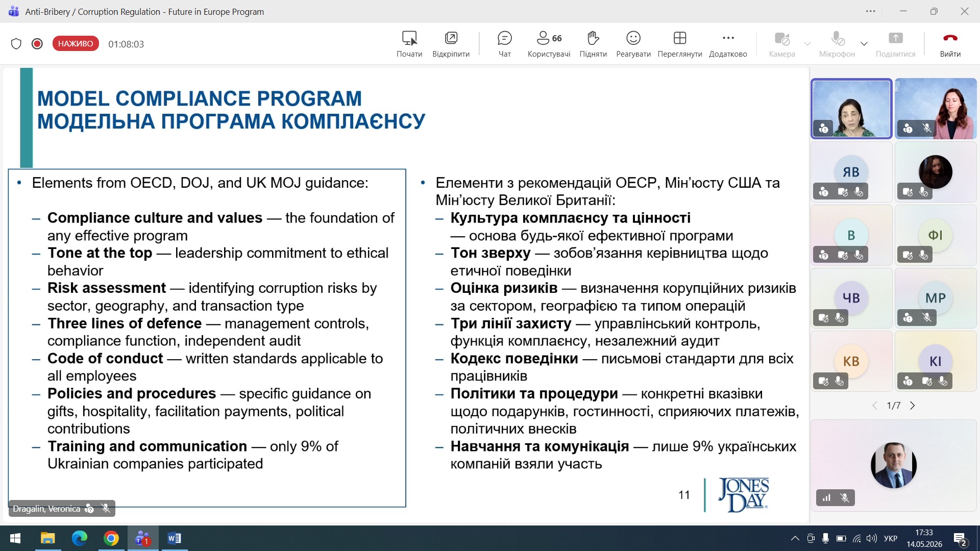Screen dimensions: 980x551
Task: Toggle the Камера camera on
Action: (782, 44)
